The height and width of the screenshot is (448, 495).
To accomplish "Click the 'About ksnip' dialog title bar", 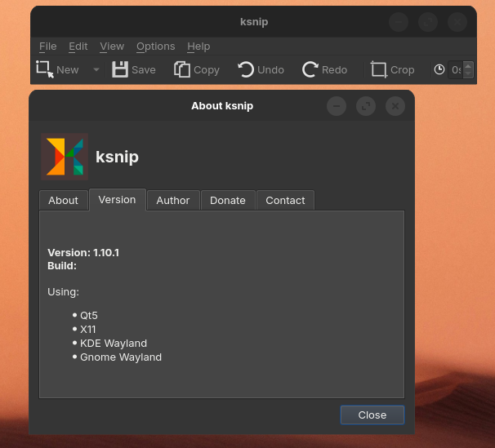I will coord(222,106).
